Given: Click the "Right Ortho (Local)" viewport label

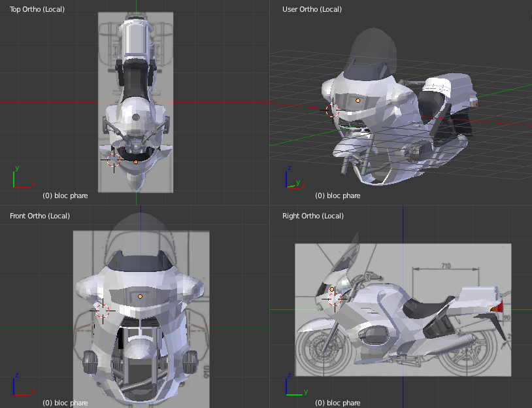Looking at the screenshot, I should 312,216.
